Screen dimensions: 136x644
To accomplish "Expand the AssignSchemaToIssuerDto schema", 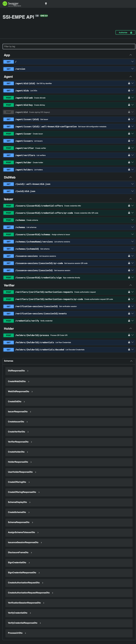I will [x=23, y=533].
